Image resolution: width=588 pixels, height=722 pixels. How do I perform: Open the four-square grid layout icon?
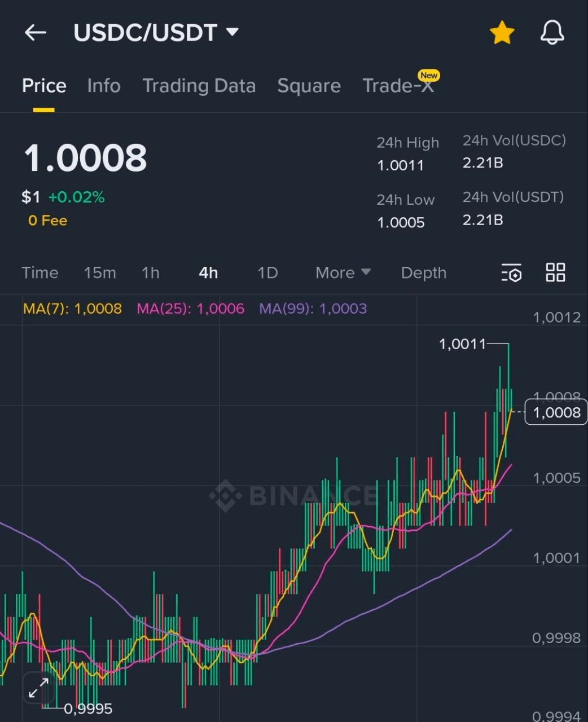[x=555, y=272]
